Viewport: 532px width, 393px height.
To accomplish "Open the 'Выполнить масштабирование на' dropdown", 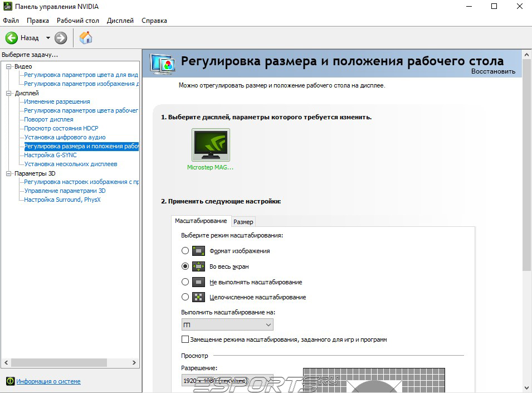I will tap(227, 325).
